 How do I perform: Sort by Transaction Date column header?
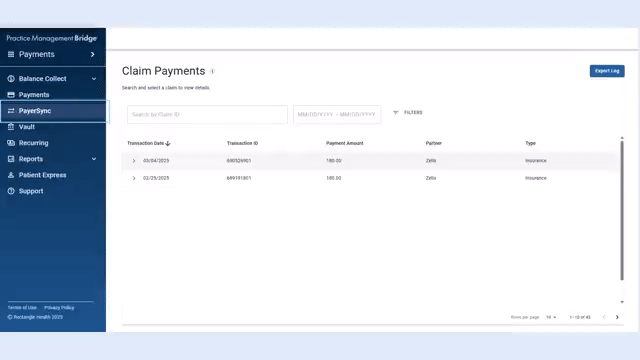pyautogui.click(x=145, y=143)
